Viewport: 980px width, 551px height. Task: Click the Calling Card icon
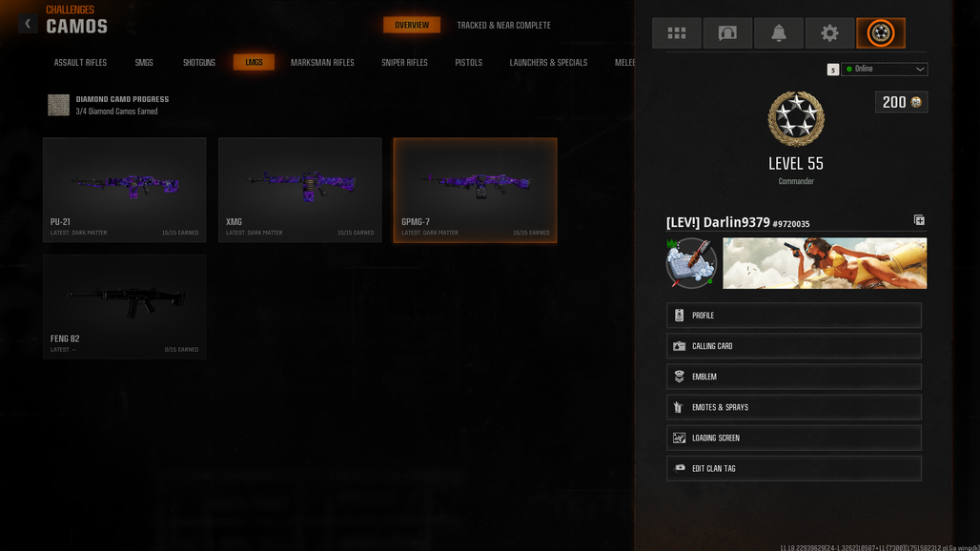(680, 346)
